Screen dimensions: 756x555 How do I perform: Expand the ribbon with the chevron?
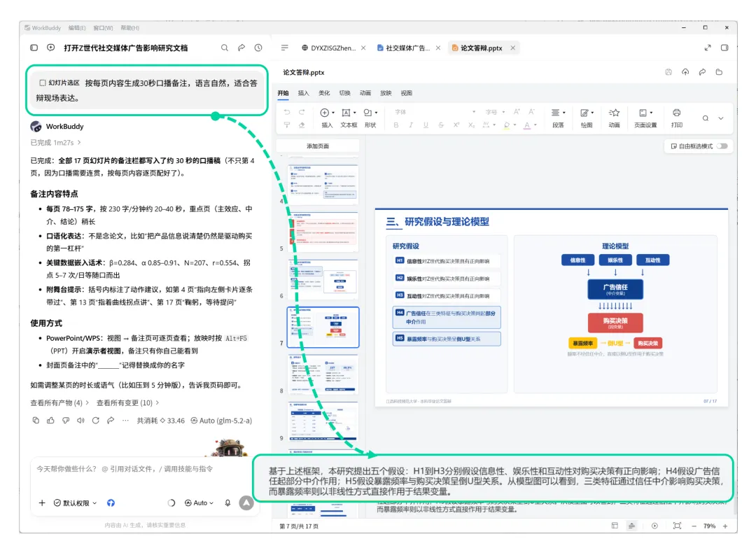[721, 118]
